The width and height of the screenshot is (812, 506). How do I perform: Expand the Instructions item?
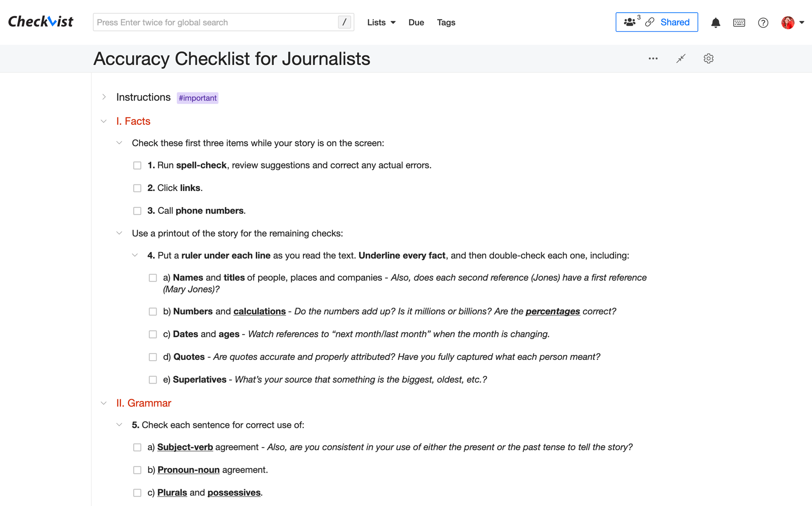[x=104, y=97]
